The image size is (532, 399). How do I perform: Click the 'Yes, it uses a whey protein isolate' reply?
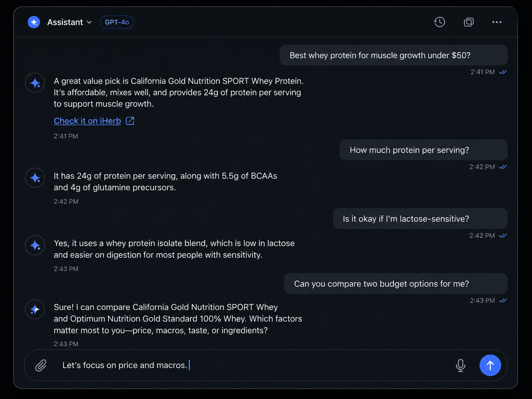(174, 249)
